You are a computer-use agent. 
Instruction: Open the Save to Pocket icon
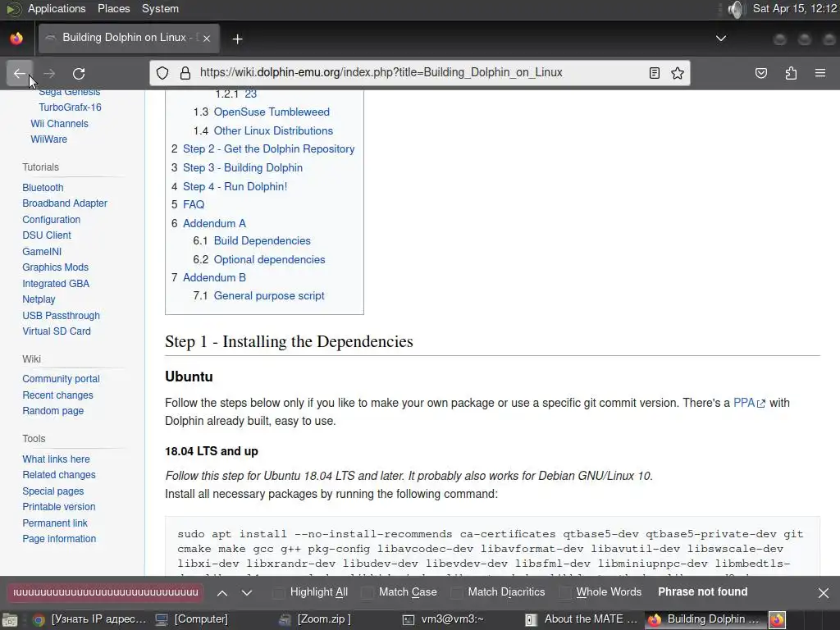(x=760, y=73)
